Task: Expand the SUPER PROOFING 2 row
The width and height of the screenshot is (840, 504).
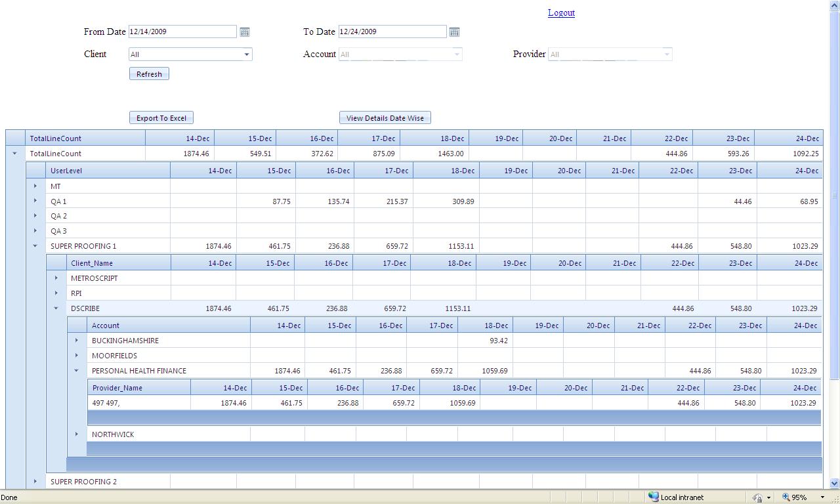Action: point(35,481)
